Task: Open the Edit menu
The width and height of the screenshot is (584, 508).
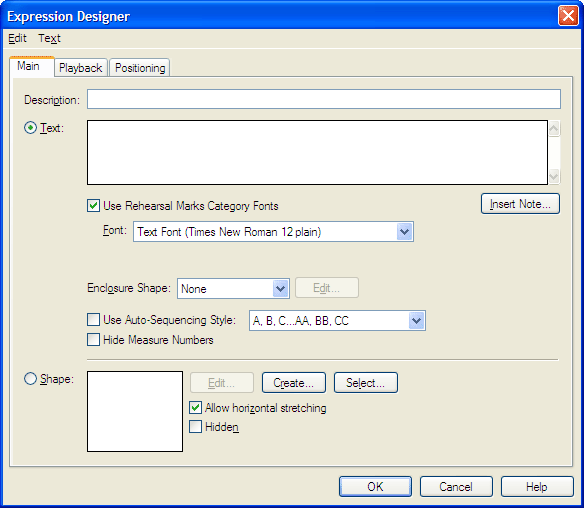Action: pyautogui.click(x=17, y=38)
